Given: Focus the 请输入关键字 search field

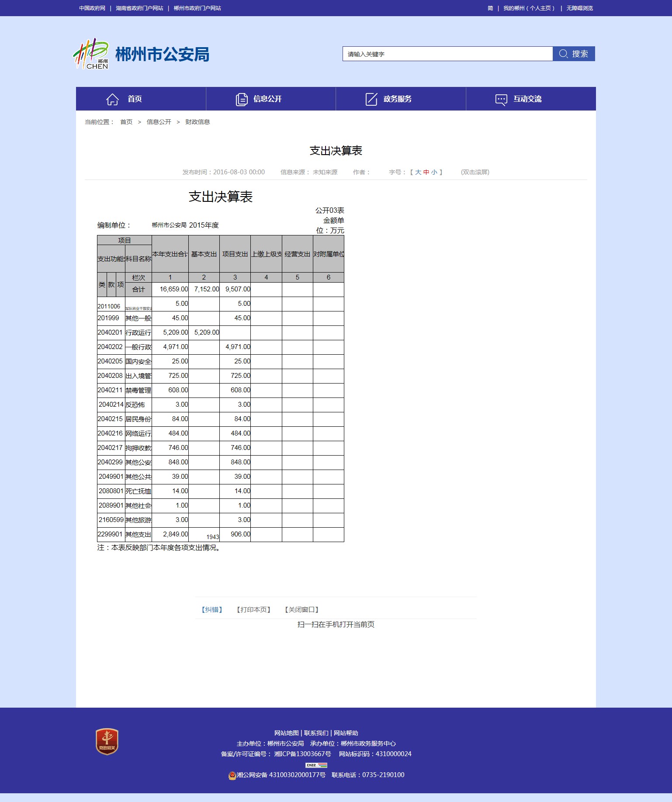Looking at the screenshot, I should click(x=447, y=54).
